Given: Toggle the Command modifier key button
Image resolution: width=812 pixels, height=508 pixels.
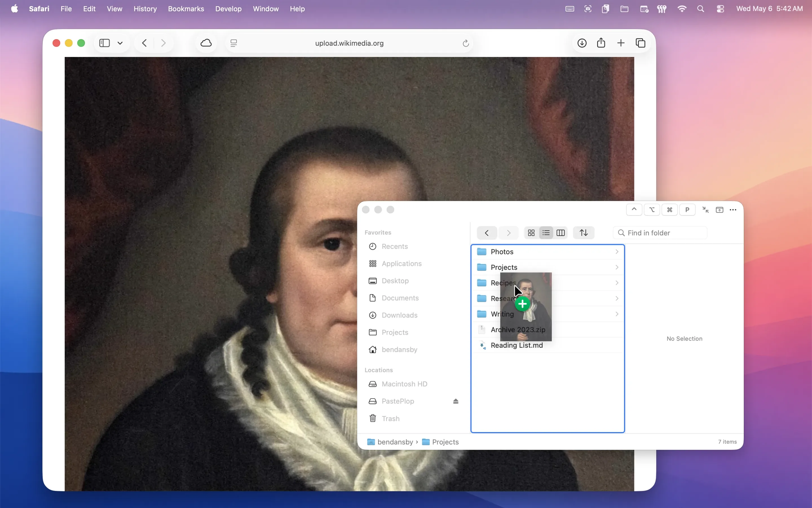Looking at the screenshot, I should (x=669, y=210).
